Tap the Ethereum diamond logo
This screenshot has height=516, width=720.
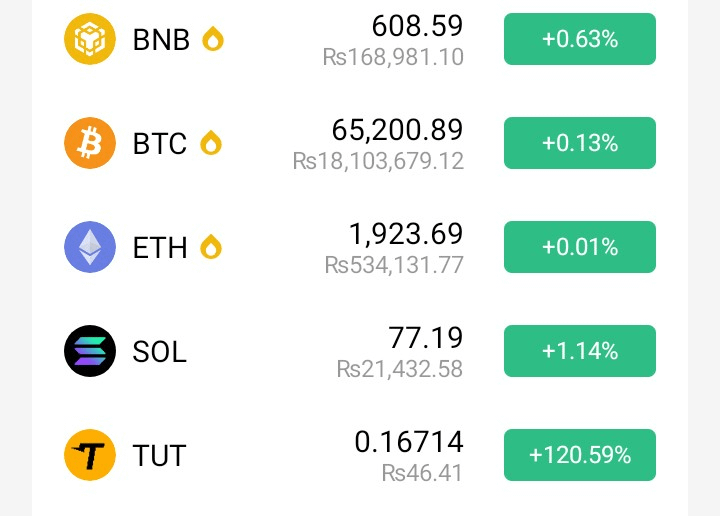[90, 247]
